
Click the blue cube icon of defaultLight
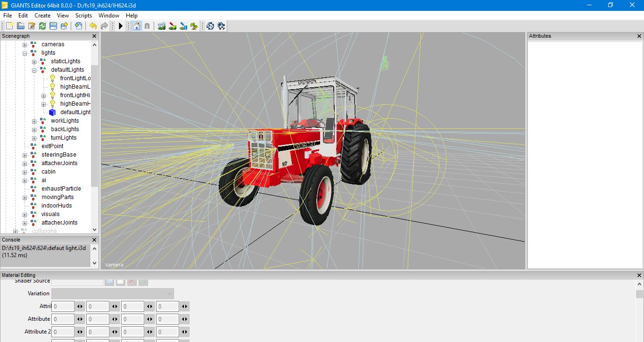(52, 112)
